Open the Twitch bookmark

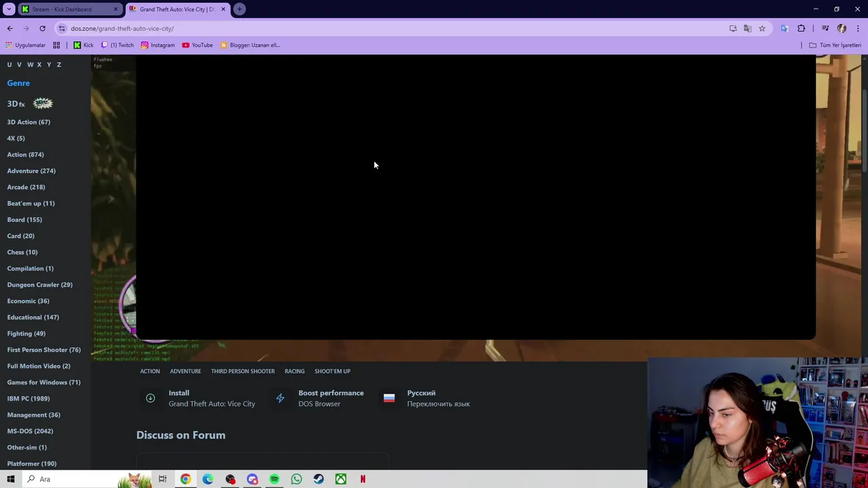click(x=117, y=45)
